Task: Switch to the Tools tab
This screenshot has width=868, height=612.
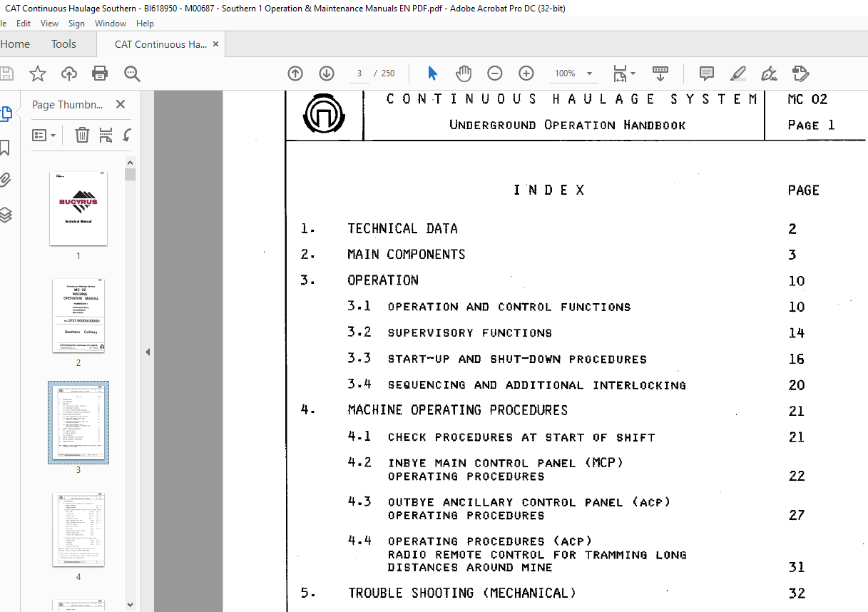Action: (x=63, y=44)
